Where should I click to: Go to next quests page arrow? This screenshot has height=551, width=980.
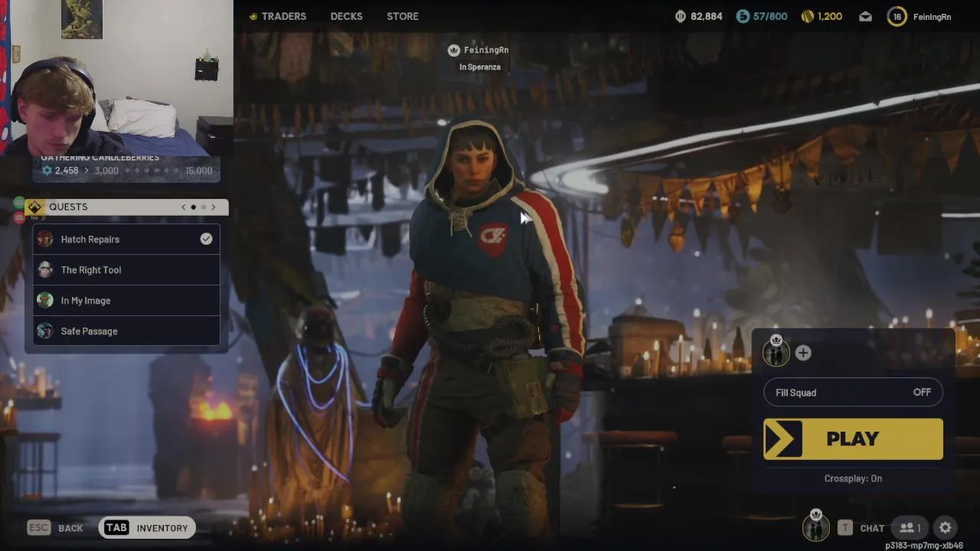[x=214, y=207]
